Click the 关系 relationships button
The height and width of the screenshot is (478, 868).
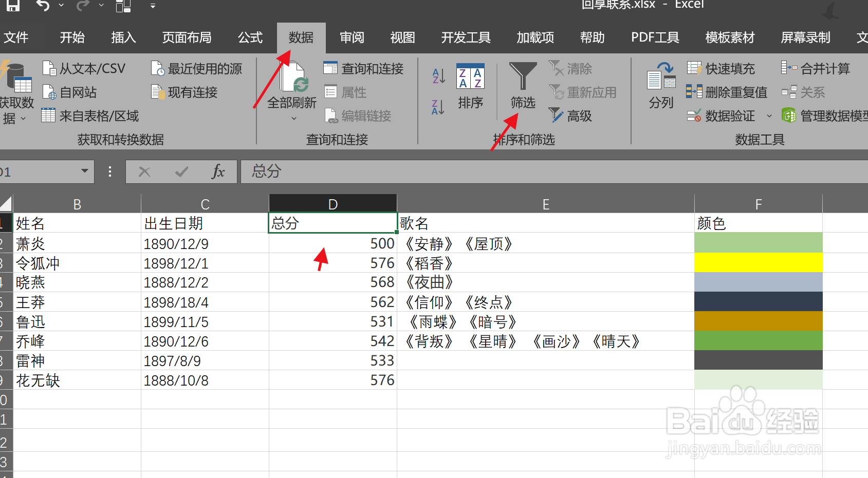[x=803, y=92]
